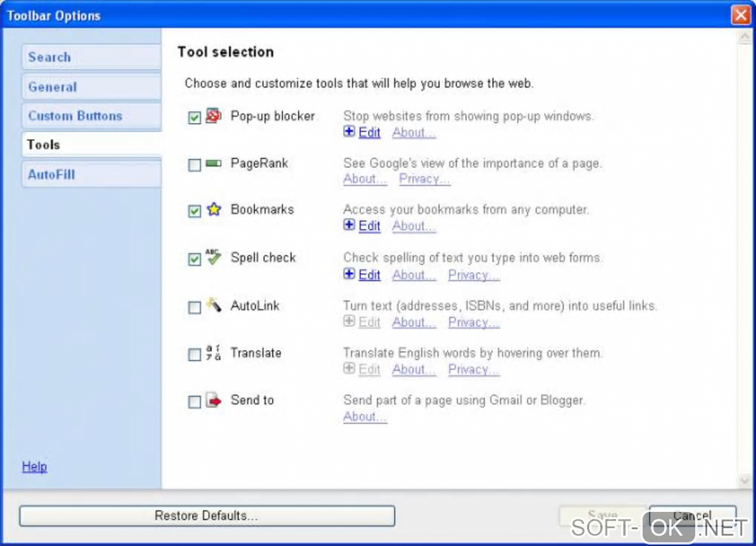Click the AutoLink wand icon
756x546 pixels.
tap(213, 305)
